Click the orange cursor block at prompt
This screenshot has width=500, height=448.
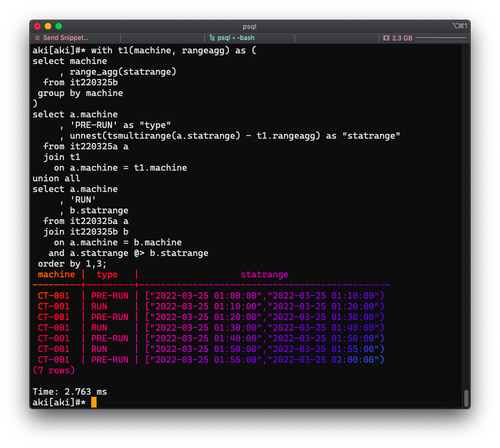click(x=94, y=402)
